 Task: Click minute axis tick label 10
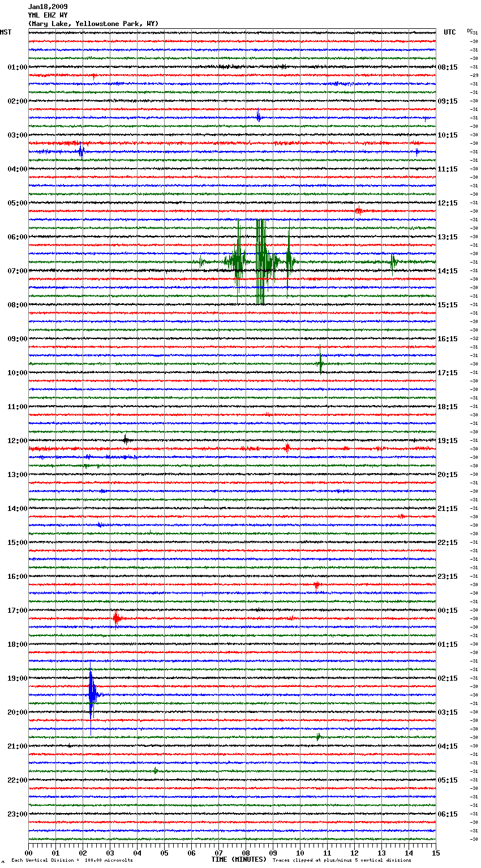[300, 853]
